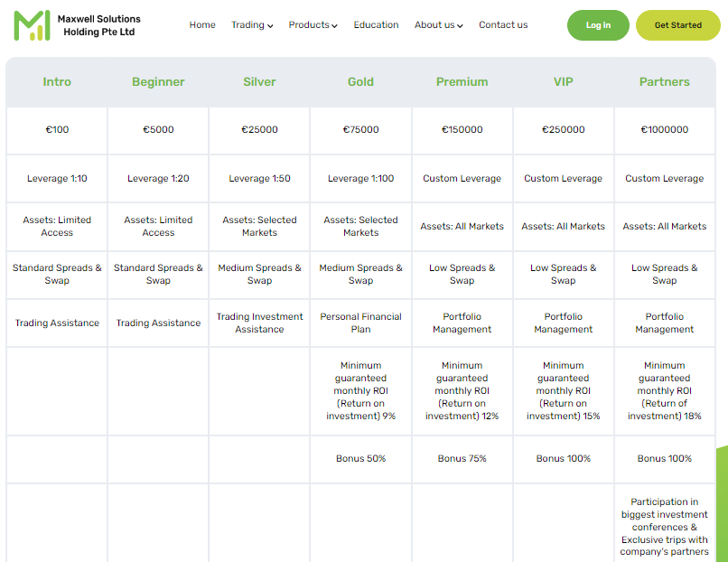Choose the Gold plan header
Viewport: 728px width, 562px height.
coord(360,82)
